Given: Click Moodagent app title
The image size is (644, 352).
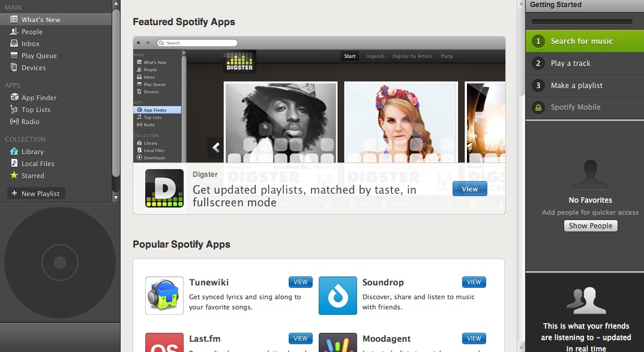Looking at the screenshot, I should pyautogui.click(x=387, y=338).
